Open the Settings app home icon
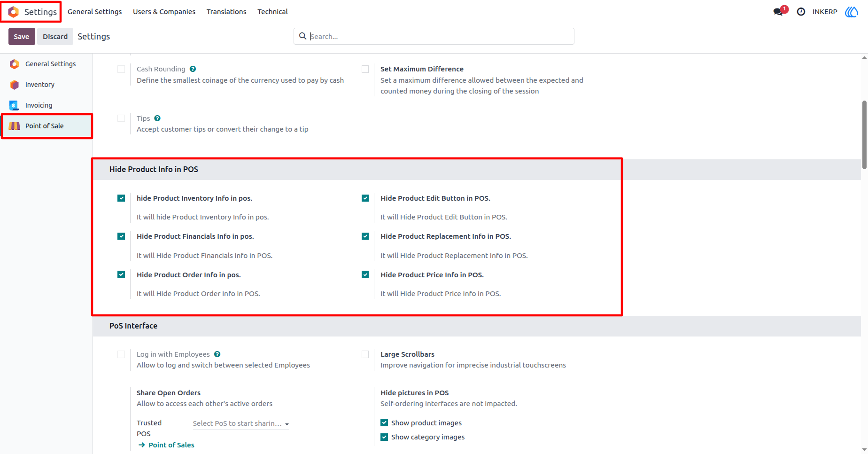This screenshot has height=454, width=868. tap(14, 12)
